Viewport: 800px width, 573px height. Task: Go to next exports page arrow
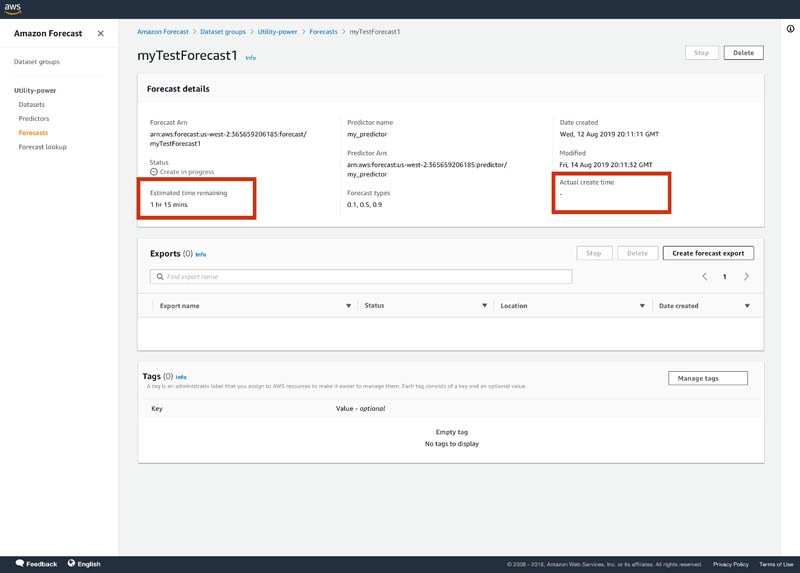coord(746,277)
